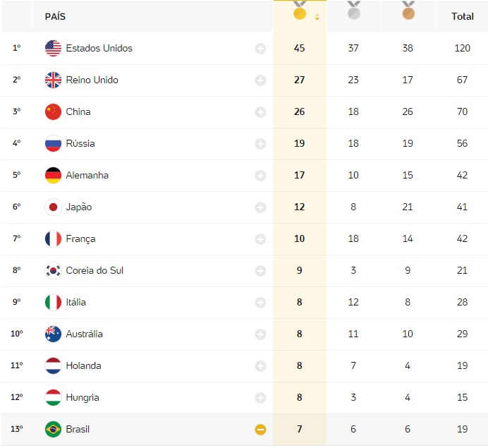Screen dimensions: 488x448
Task: Expand Hungria row with plus icon
Action: (260, 398)
